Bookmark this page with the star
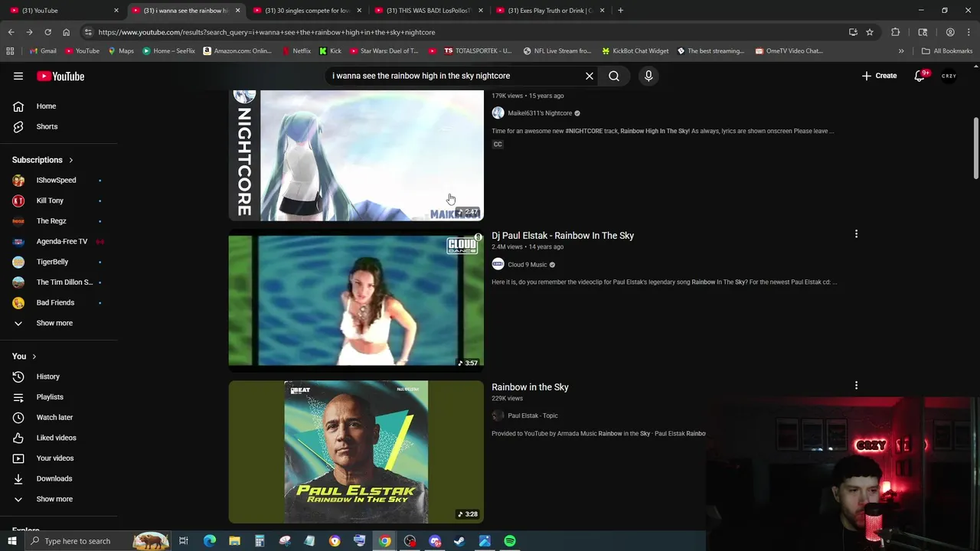This screenshot has height=551, width=980. click(870, 32)
